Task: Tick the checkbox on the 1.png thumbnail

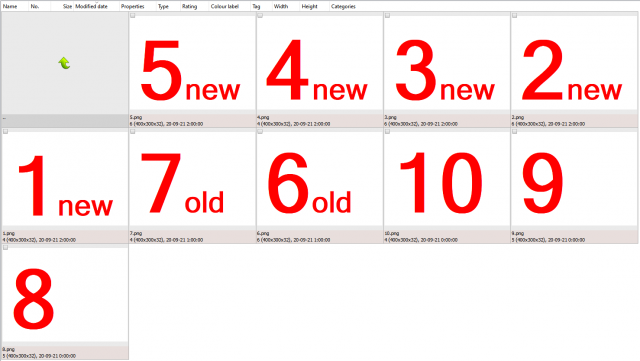Action: pyautogui.click(x=5, y=131)
